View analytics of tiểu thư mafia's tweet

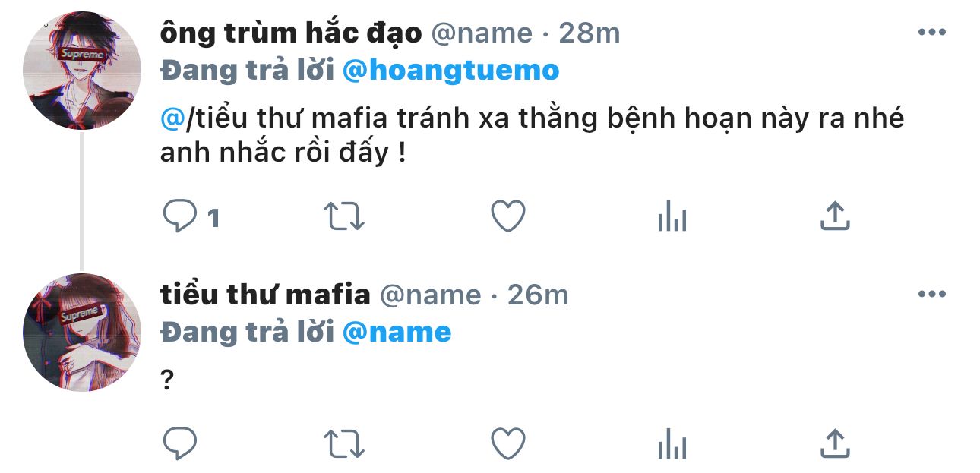pyautogui.click(x=672, y=443)
